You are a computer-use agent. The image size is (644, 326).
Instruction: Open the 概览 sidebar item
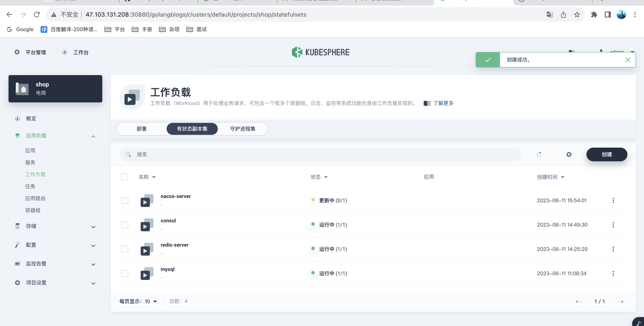coord(31,118)
